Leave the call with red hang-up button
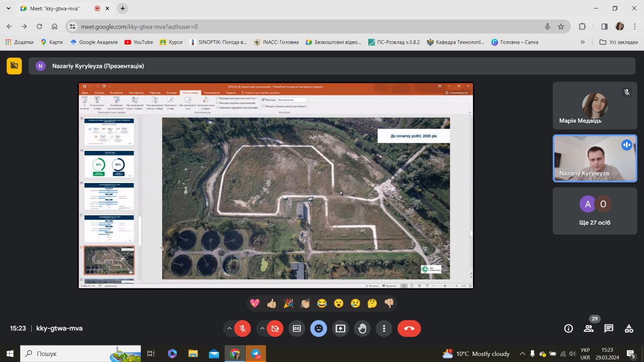This screenshot has width=644, height=362. pyautogui.click(x=409, y=328)
